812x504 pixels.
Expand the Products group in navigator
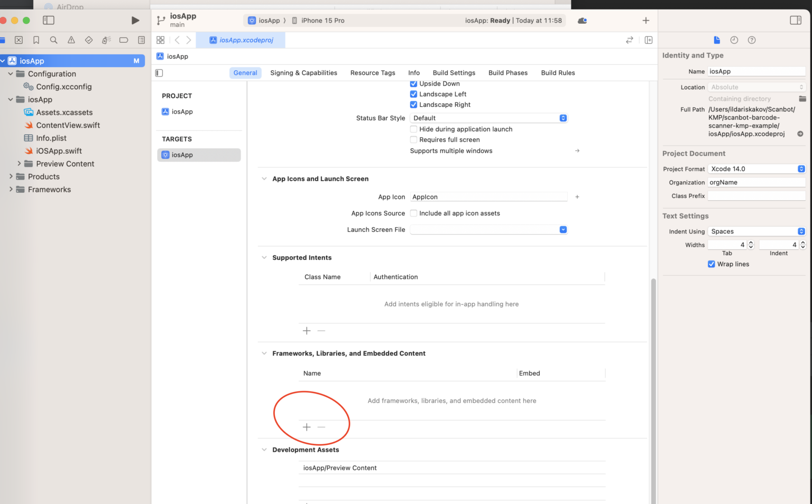[x=11, y=176]
